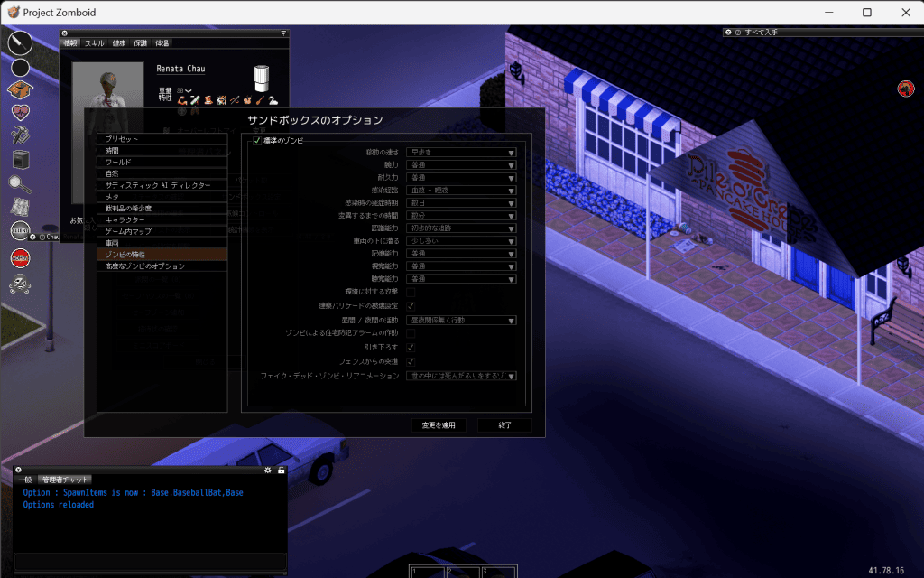Select サディスティック AI ディレクター category
The width and height of the screenshot is (924, 578).
[x=162, y=185]
